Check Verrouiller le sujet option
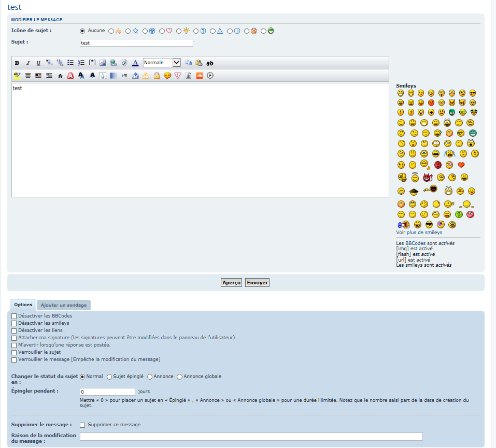496x448 pixels. tap(14, 352)
